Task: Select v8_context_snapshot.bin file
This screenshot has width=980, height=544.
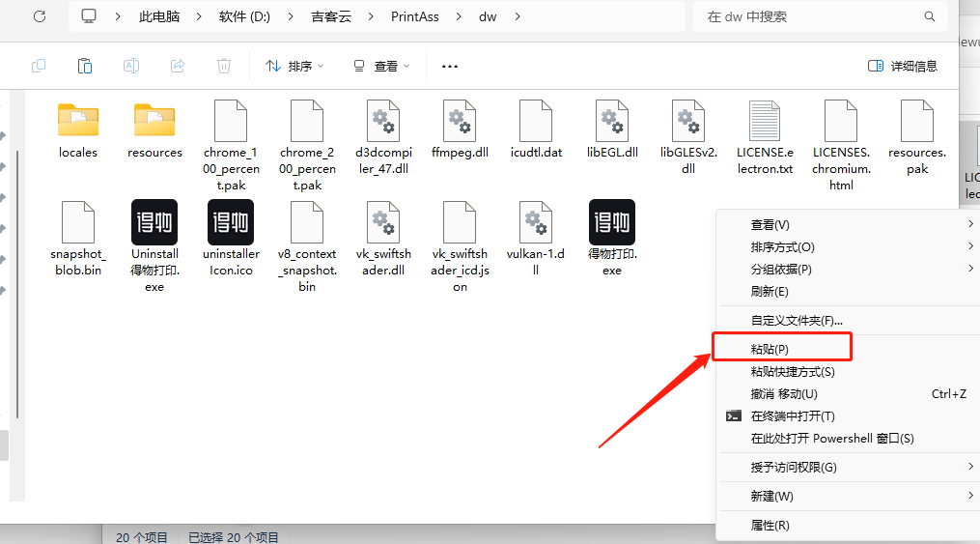Action: (307, 247)
